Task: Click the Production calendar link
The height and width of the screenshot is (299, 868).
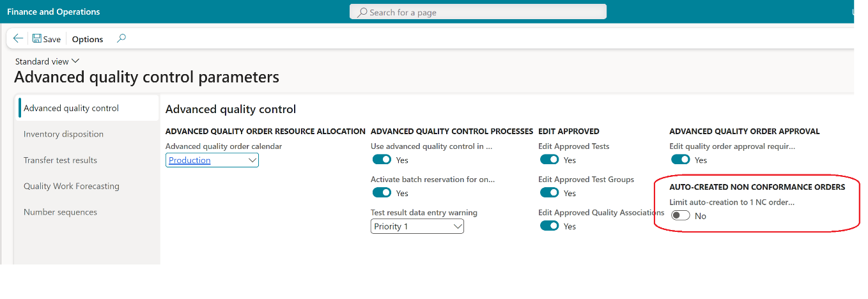Action: (x=190, y=160)
